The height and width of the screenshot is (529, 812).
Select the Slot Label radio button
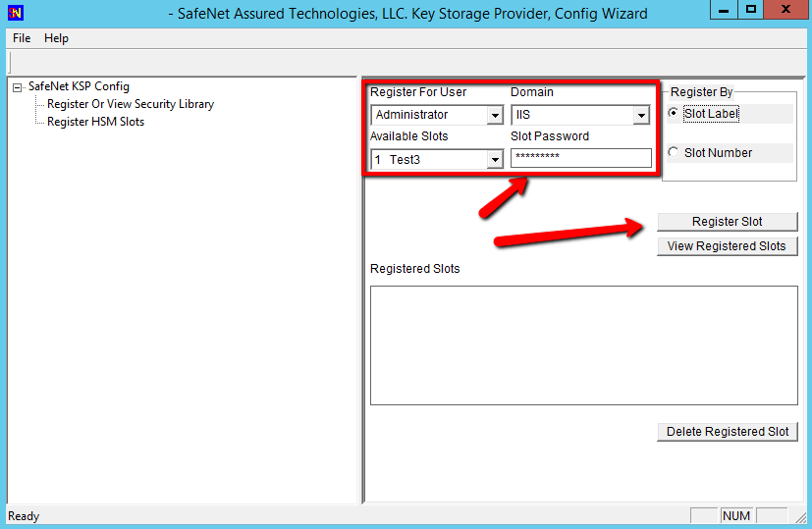673,113
